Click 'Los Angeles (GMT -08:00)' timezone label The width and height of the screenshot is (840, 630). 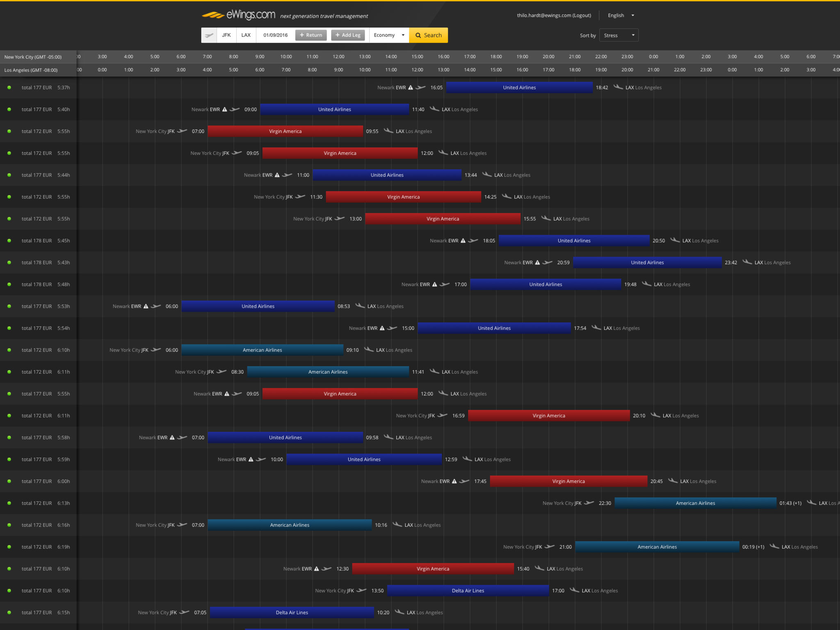pyautogui.click(x=31, y=70)
